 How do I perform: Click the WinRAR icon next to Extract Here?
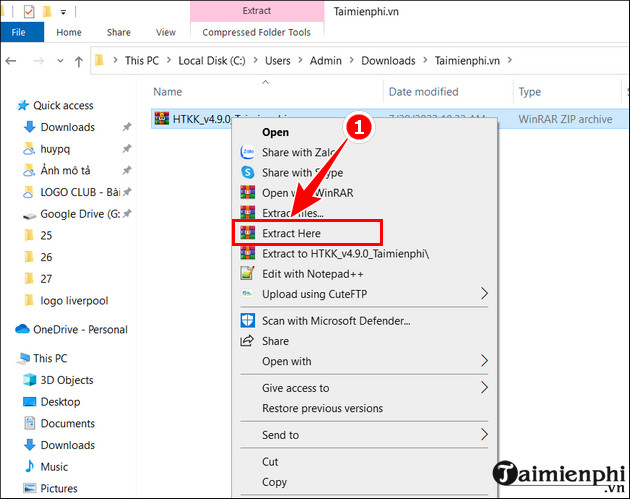247,233
